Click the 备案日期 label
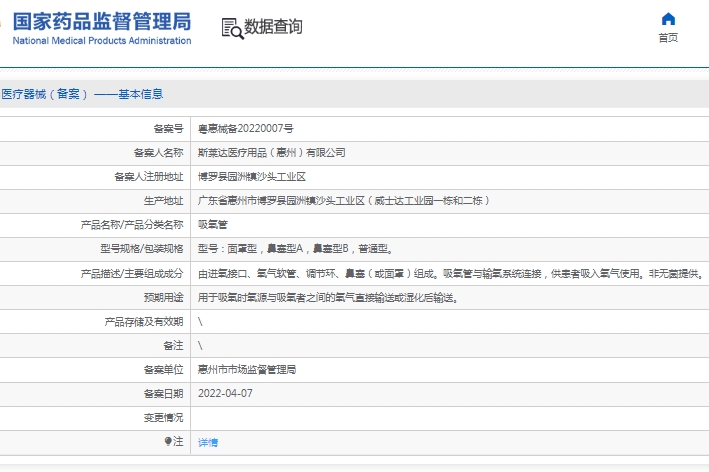The width and height of the screenshot is (709, 472). tap(163, 394)
